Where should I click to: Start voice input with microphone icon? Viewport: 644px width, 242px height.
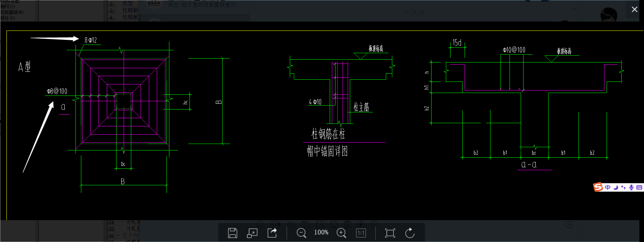pyautogui.click(x=631, y=187)
